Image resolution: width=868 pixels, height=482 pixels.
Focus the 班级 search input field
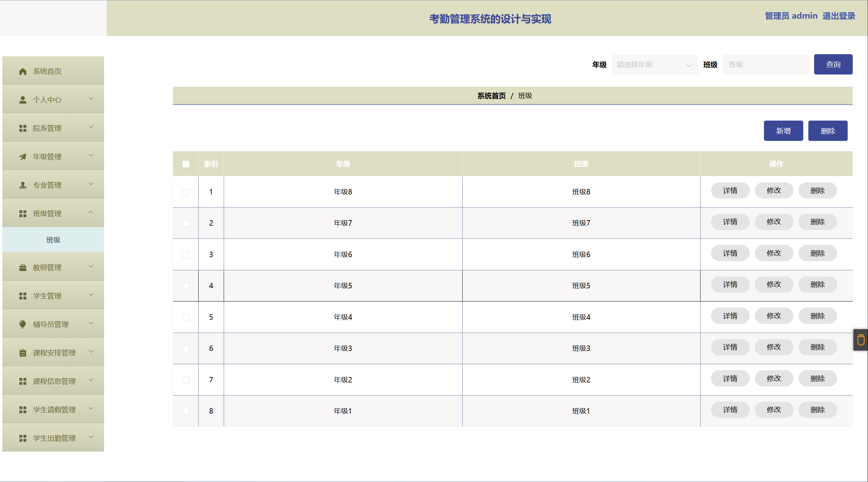[x=765, y=65]
